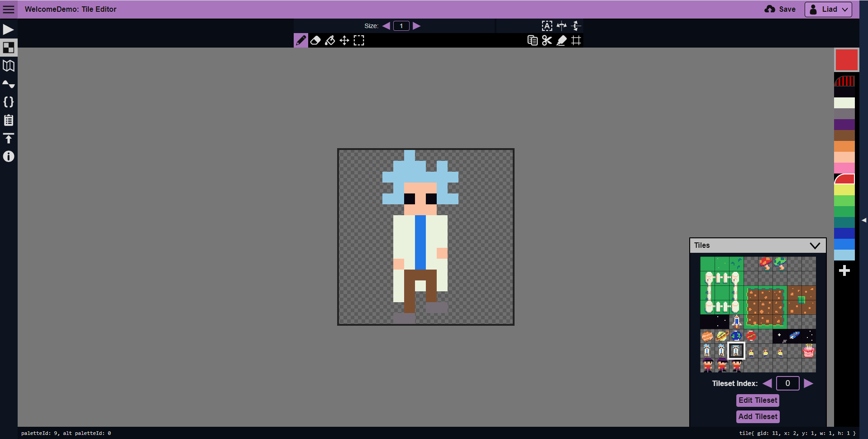868x439 pixels.
Task: Flip the tile vertically
Action: 576,26
